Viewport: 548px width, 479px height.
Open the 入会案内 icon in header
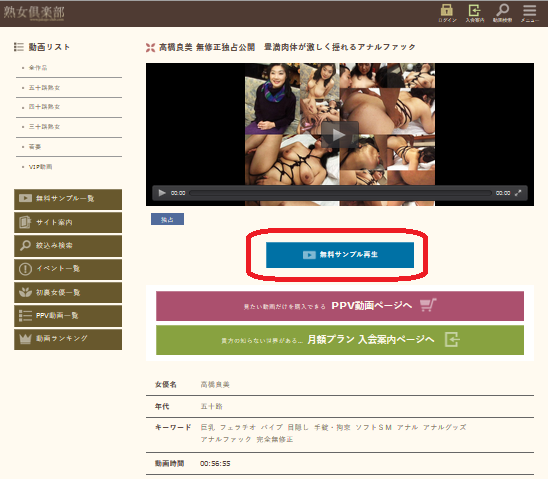point(475,13)
